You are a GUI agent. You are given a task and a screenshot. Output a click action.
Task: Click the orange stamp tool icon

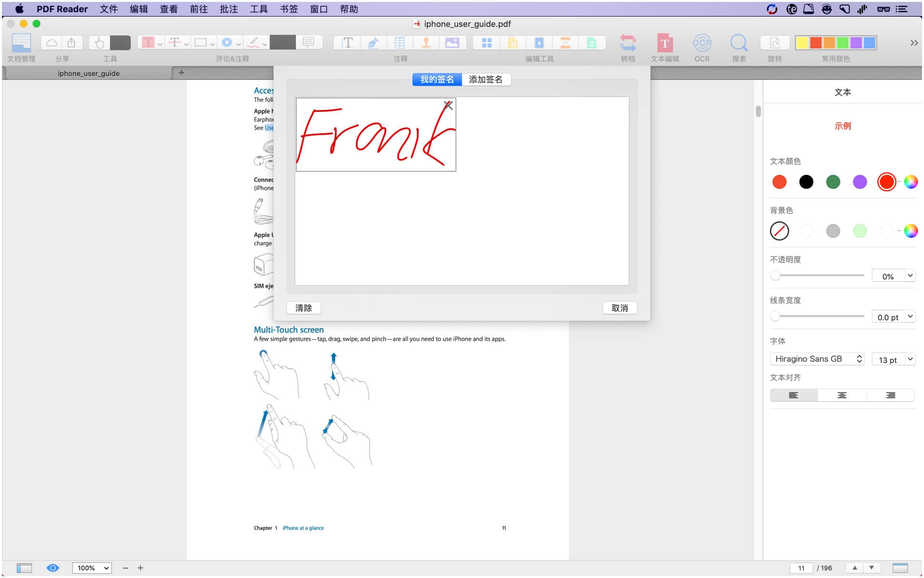click(x=426, y=43)
